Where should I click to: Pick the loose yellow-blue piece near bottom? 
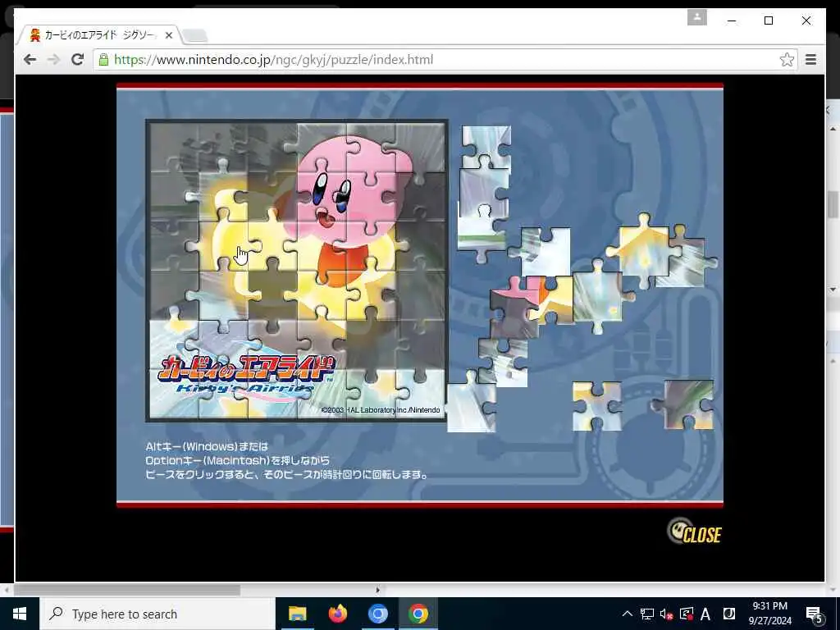597,406
